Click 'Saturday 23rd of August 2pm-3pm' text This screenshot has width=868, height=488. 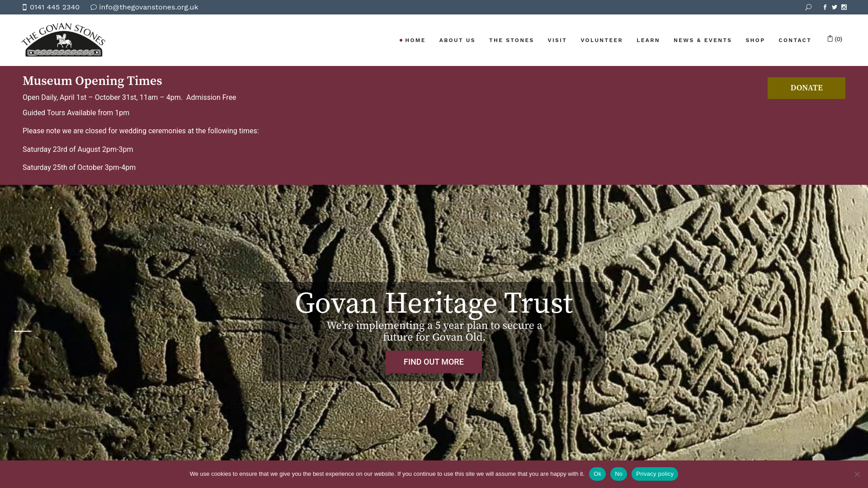(x=78, y=150)
